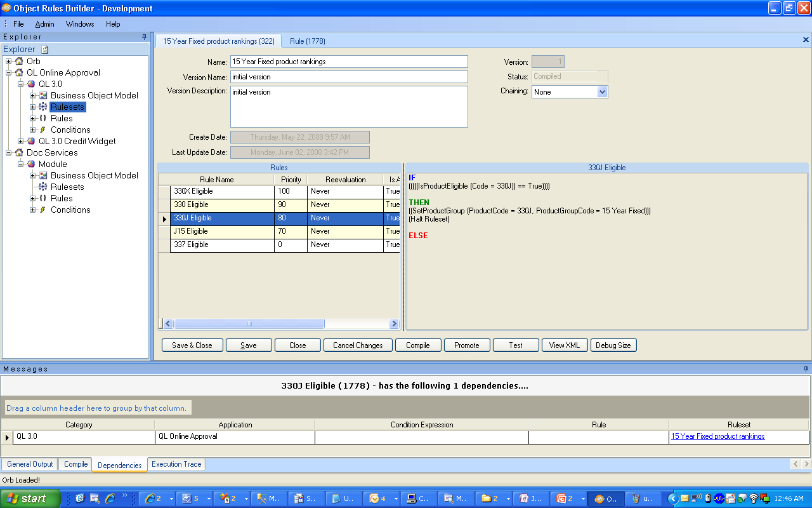
Task: Click the Rules grid horizontal scrollbar
Action: (279, 324)
